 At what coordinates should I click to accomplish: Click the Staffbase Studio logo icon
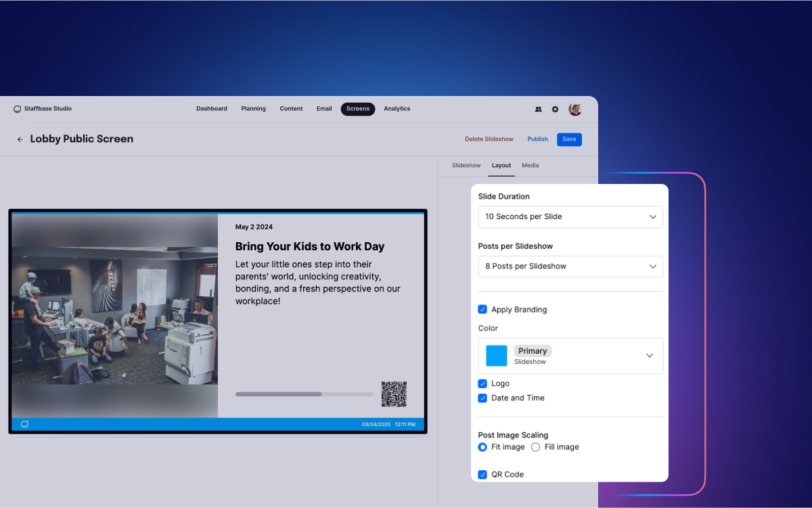click(x=18, y=109)
